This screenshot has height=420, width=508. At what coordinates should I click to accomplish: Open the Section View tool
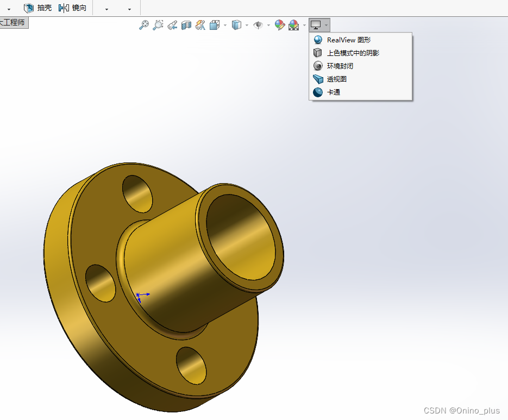pos(186,24)
